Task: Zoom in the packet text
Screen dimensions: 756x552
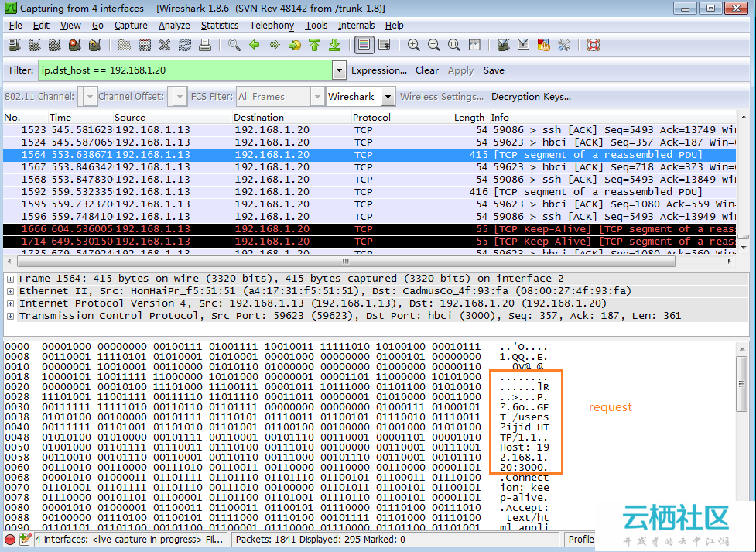Action: (x=414, y=46)
